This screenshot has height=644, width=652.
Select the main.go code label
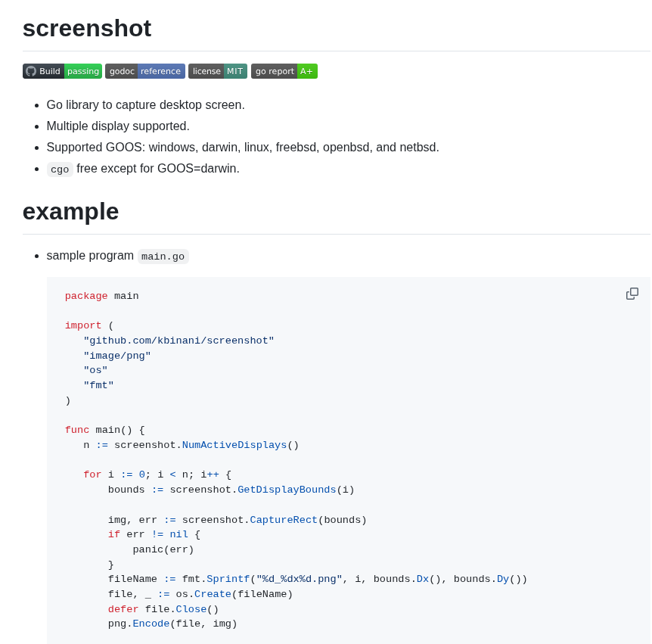pyautogui.click(x=163, y=257)
